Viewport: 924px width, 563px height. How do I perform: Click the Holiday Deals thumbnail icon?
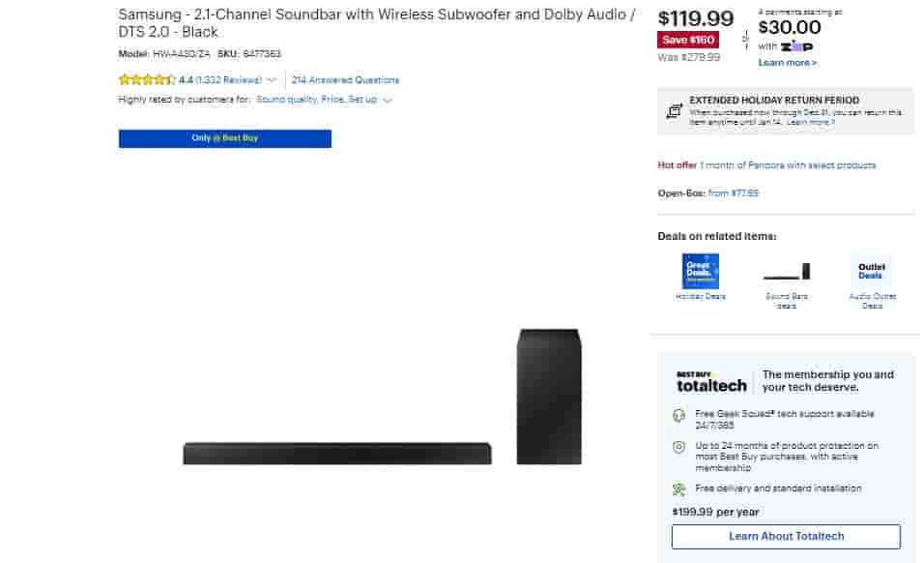(x=701, y=271)
